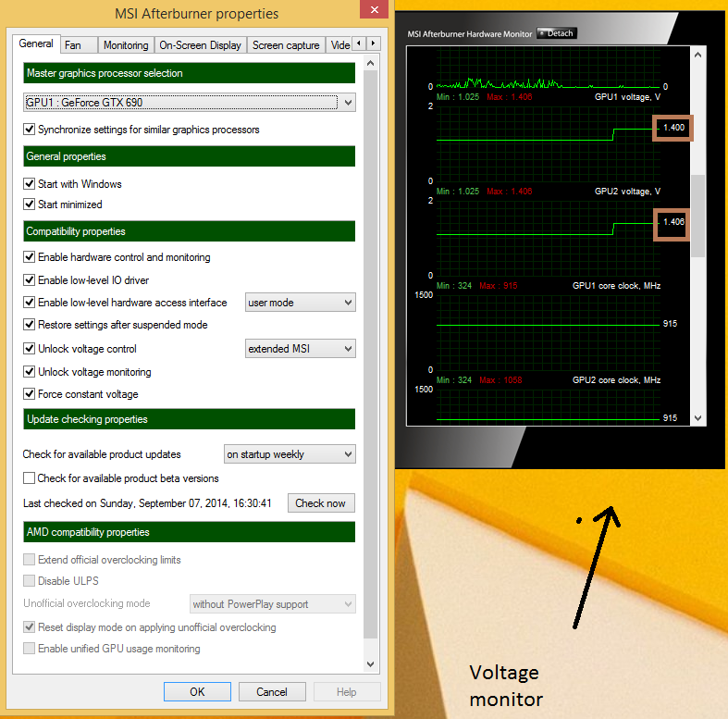Toggle Enable low-level IO driver

[x=30, y=280]
